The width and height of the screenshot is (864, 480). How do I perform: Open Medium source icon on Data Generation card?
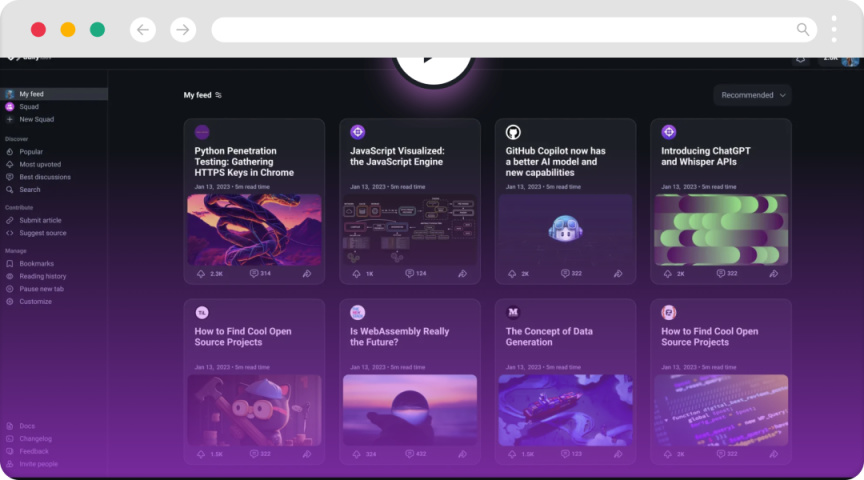click(x=513, y=312)
